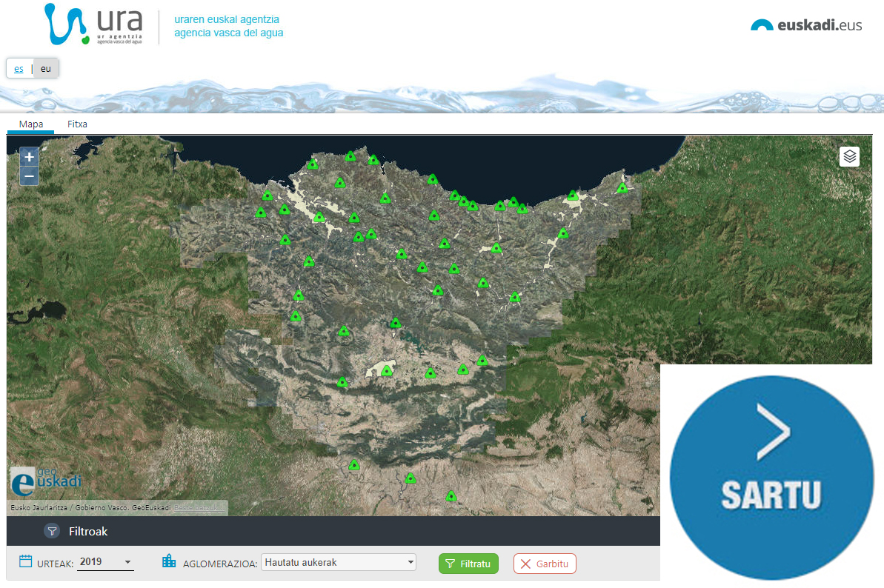Switch language to Spanish (es)
Viewport: 884px width, 588px height.
pyautogui.click(x=19, y=69)
